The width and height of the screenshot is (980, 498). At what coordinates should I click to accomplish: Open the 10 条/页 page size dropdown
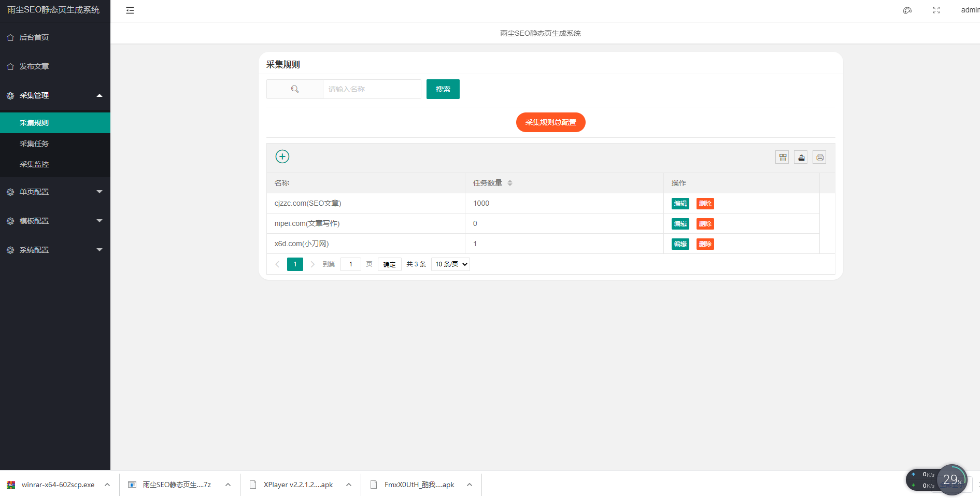tap(450, 264)
